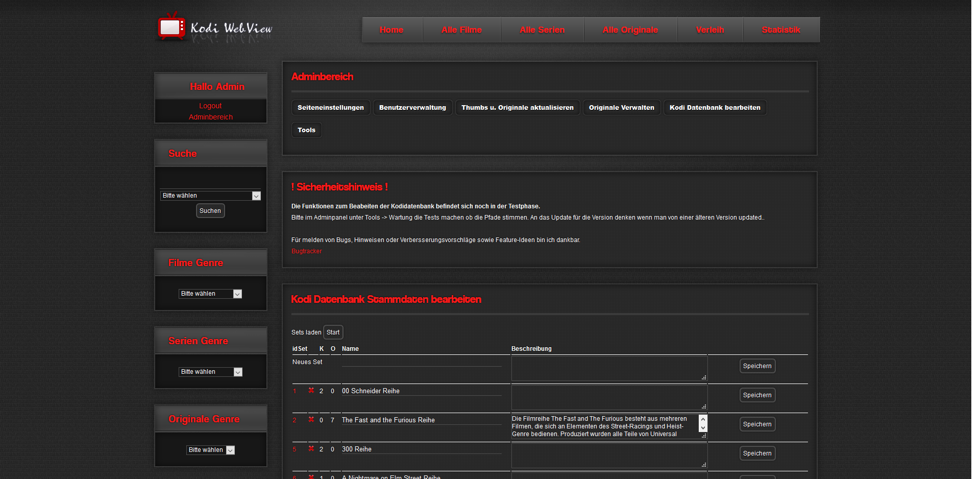Click red X for Fast and Furious set
This screenshot has width=980, height=479.
pyautogui.click(x=311, y=420)
